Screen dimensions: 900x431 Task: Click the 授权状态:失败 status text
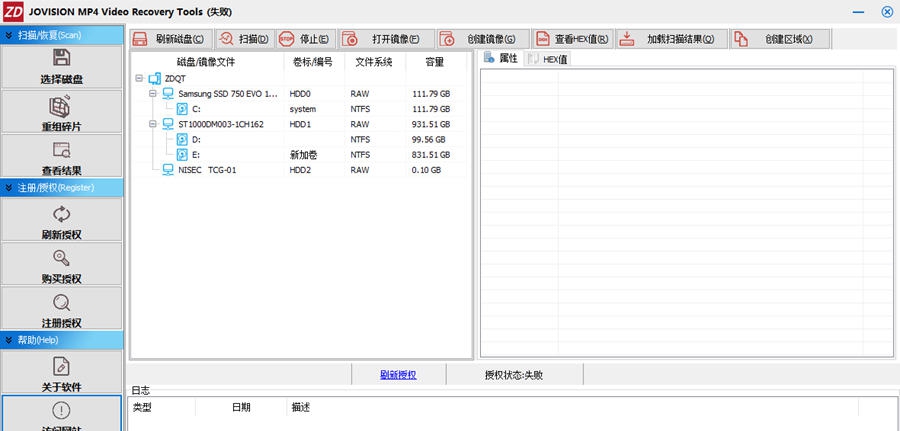(514, 375)
